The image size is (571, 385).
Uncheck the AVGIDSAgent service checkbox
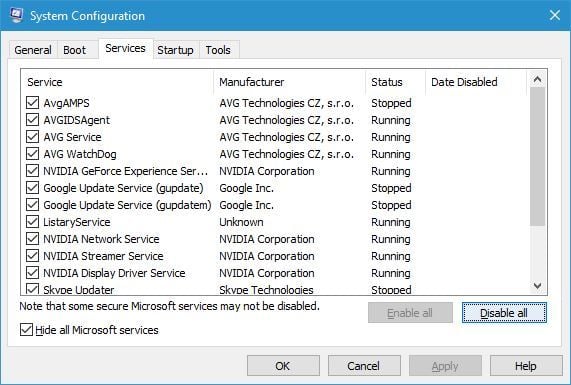pyautogui.click(x=32, y=120)
